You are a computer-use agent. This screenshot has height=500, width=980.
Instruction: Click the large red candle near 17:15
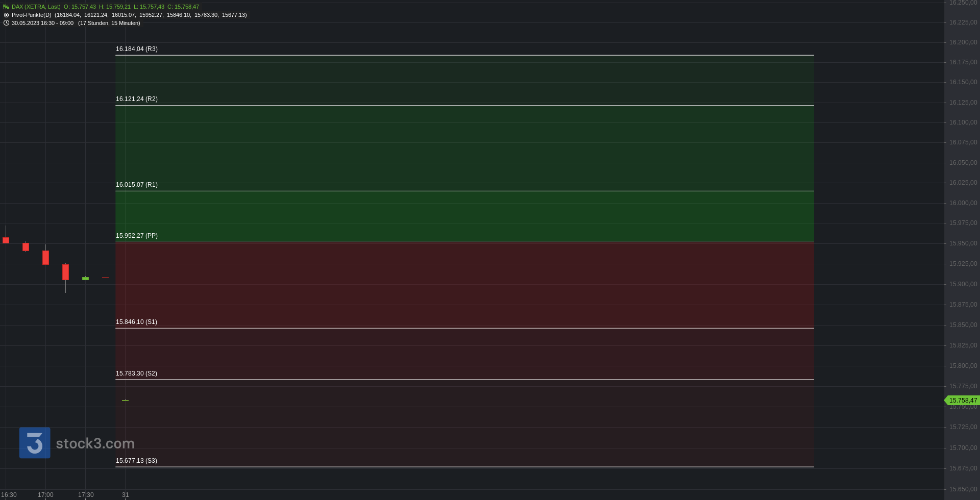(x=65, y=272)
